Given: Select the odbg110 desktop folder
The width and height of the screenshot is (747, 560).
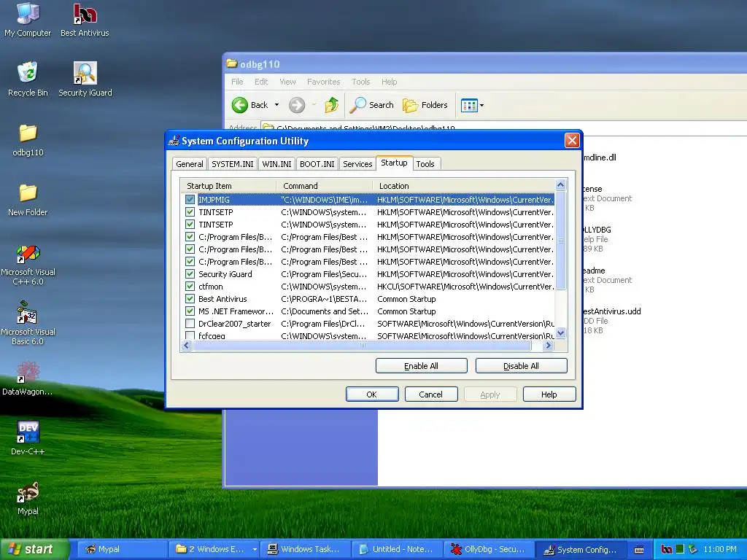Looking at the screenshot, I should click(x=28, y=140).
